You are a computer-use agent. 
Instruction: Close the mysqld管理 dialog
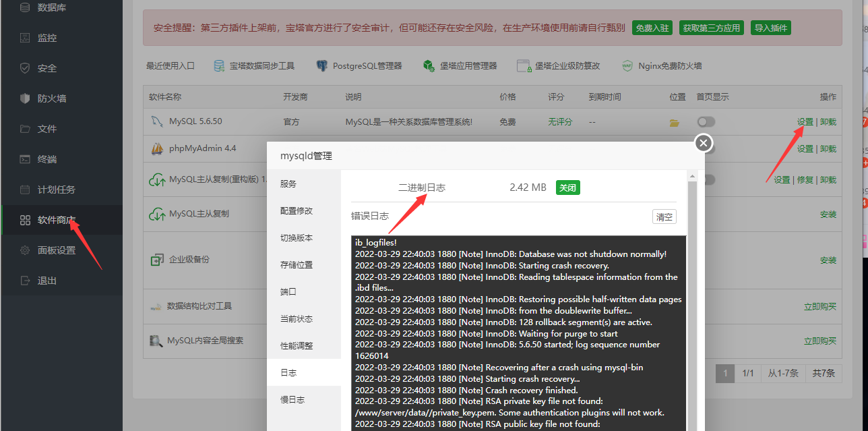(x=704, y=143)
